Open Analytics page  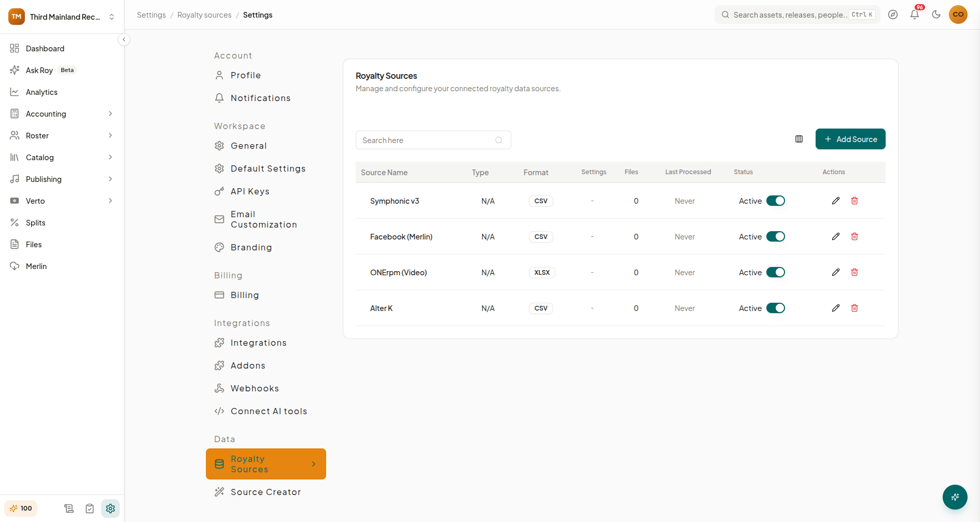(62, 92)
